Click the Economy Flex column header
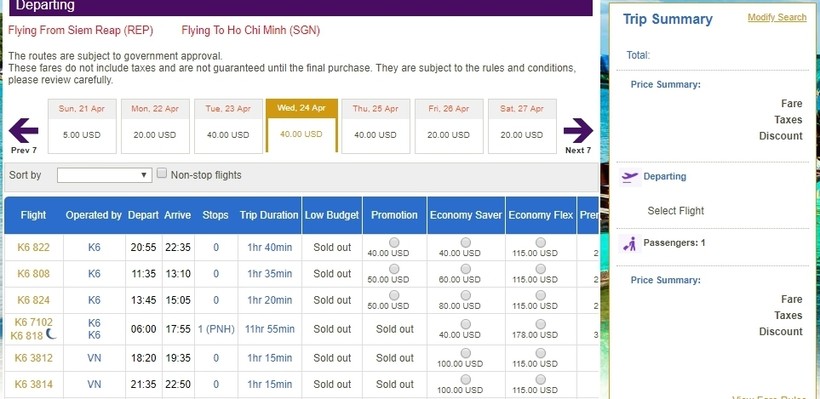This screenshot has width=820, height=399. [541, 215]
